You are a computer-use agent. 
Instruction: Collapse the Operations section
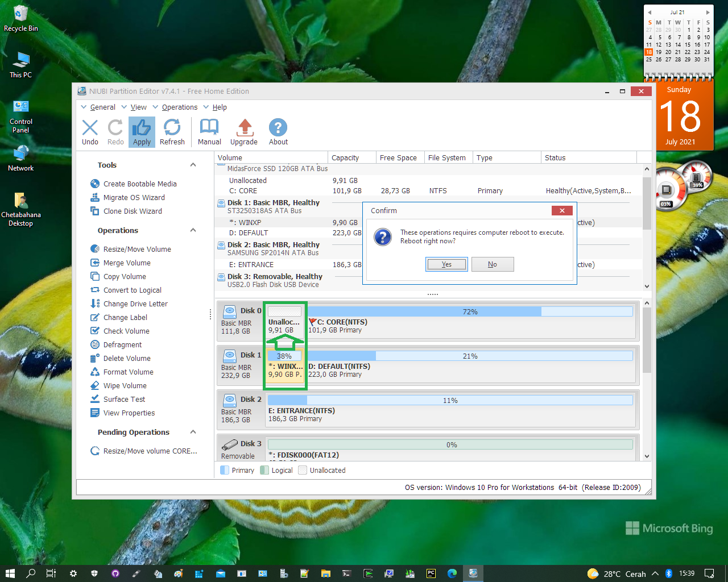click(193, 230)
